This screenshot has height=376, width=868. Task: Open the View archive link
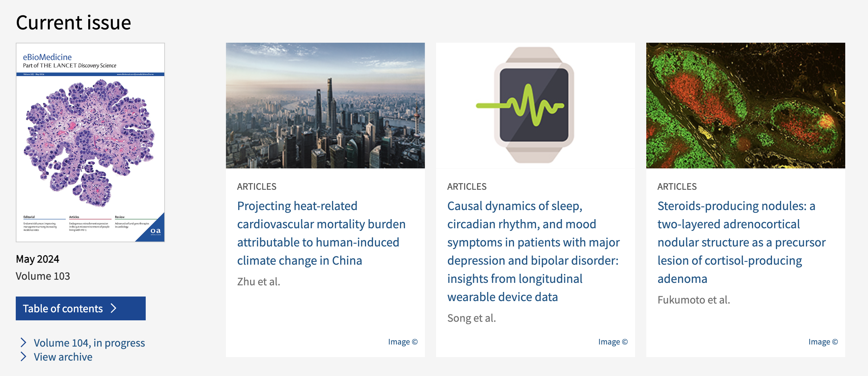tap(63, 357)
